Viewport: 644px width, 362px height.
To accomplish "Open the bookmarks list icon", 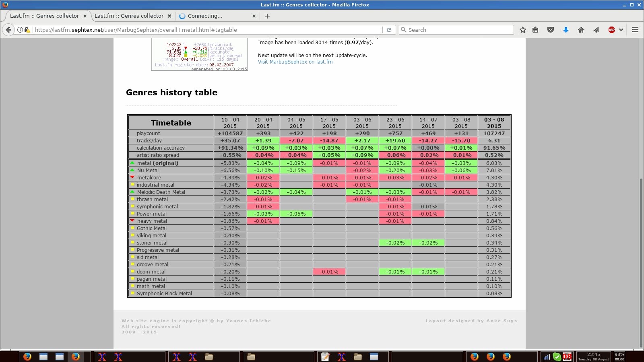I will [535, 30].
